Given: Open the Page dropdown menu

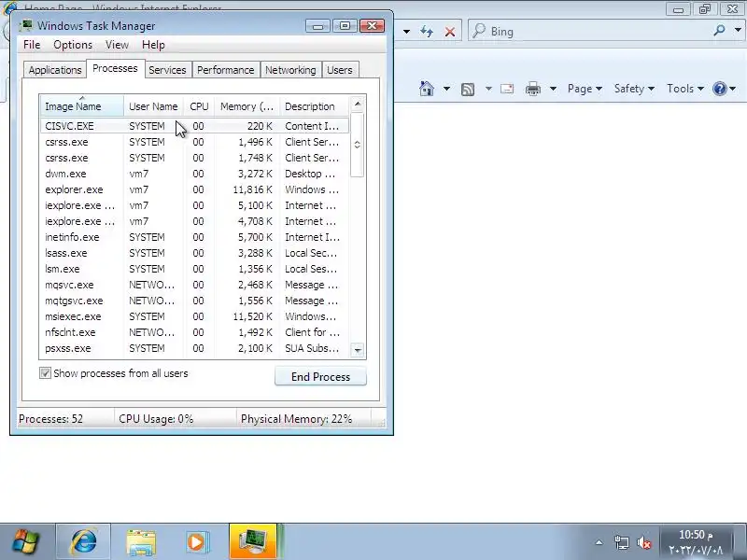Looking at the screenshot, I should tap(585, 89).
